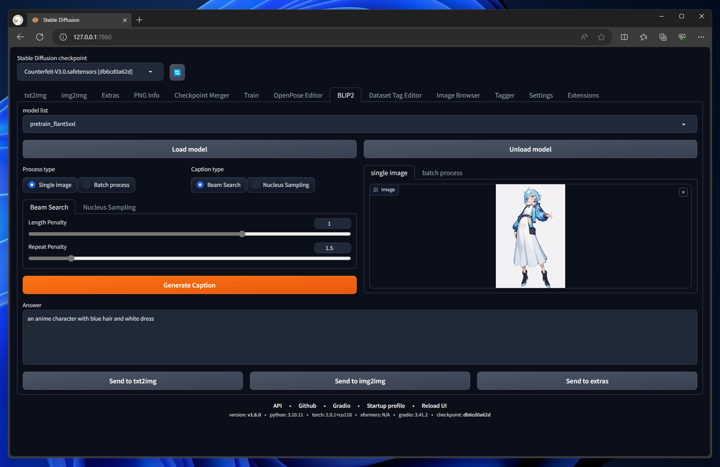Send to extras button
Screen dimensions: 720x467
pos(587,381)
